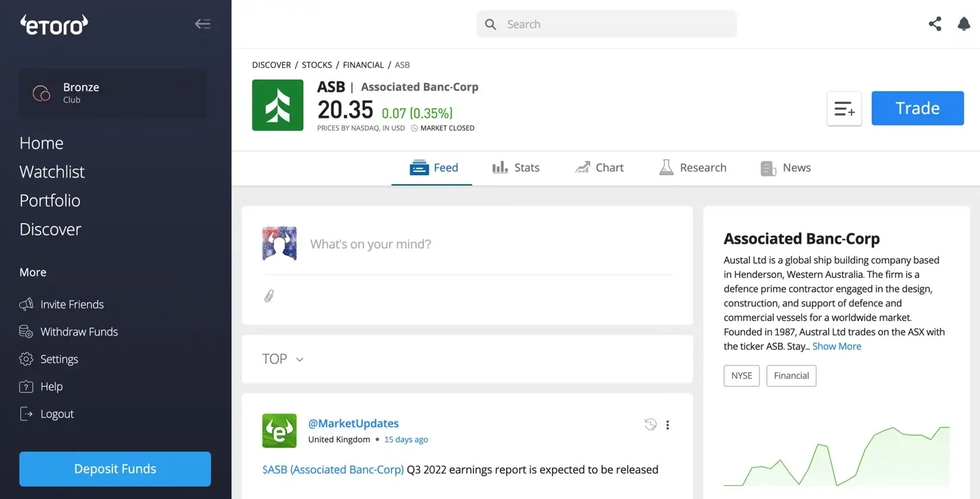Click the Settings gear icon
Viewport: 980px width, 499px height.
pyautogui.click(x=26, y=359)
